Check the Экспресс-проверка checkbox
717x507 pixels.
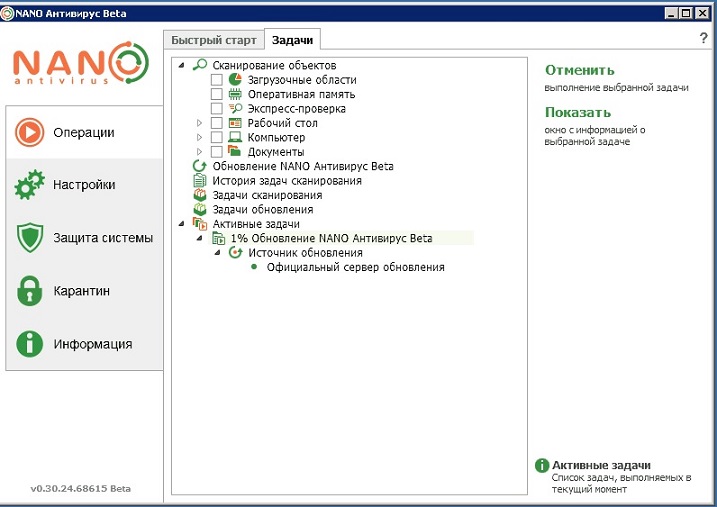coord(217,109)
